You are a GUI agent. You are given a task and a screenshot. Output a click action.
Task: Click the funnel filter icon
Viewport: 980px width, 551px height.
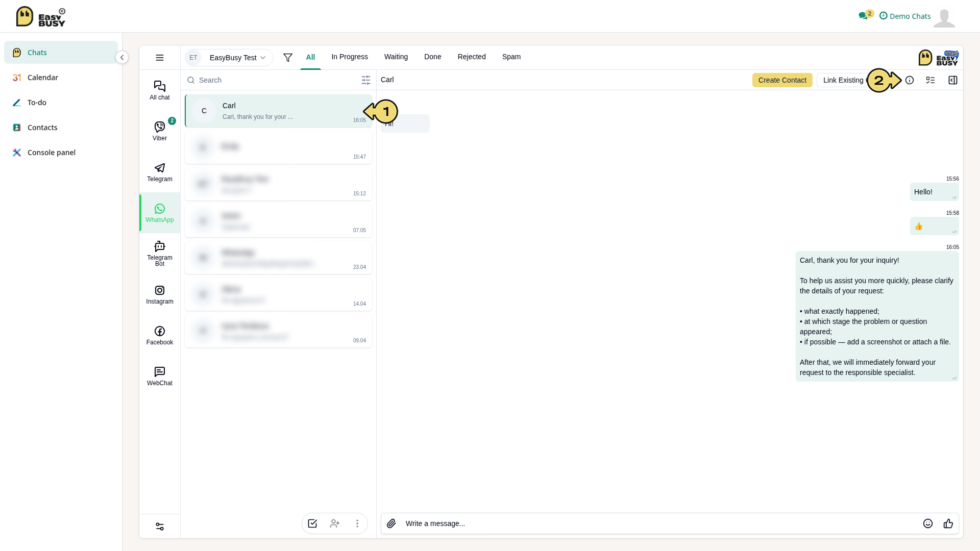[x=288, y=58]
